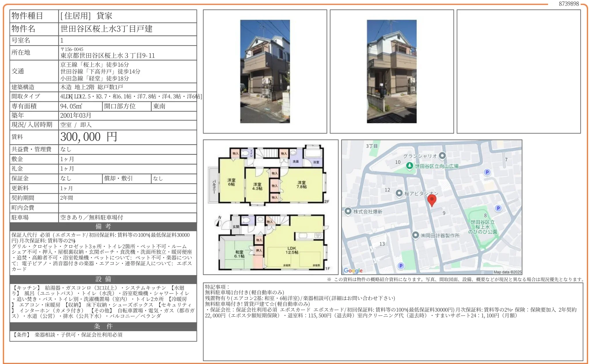Click the red location pin on map
The width and height of the screenshot is (592, 364).
click(432, 200)
